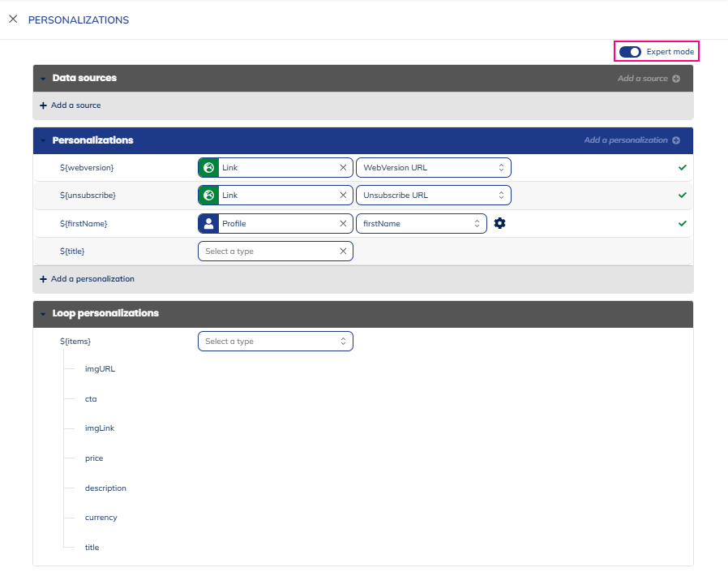Open the items Select a type dropdown
This screenshot has width=728, height=572.
(x=275, y=342)
